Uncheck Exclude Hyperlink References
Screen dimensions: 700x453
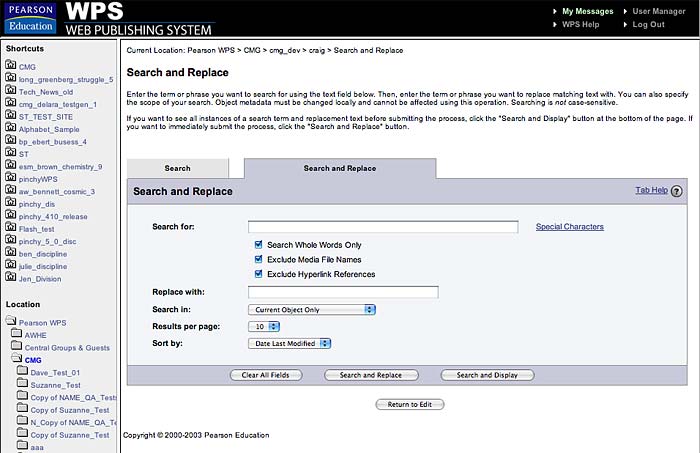pos(258,274)
